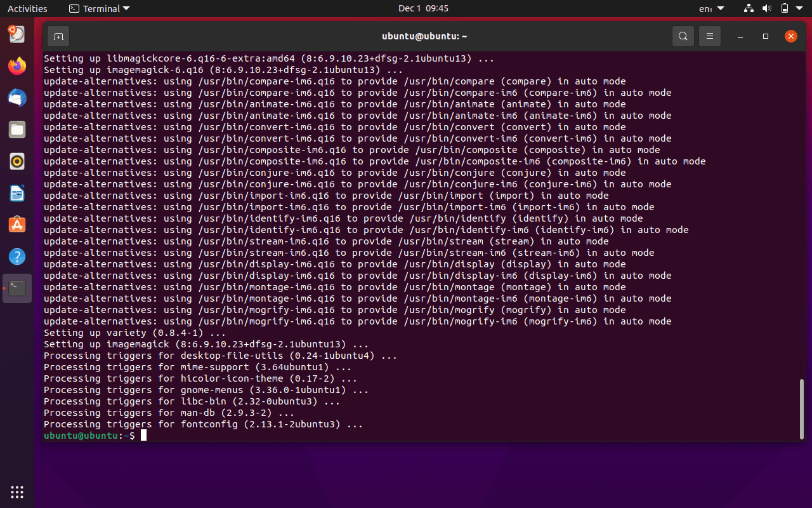Open the Help icon in the dock
The height and width of the screenshot is (508, 812).
(x=17, y=257)
